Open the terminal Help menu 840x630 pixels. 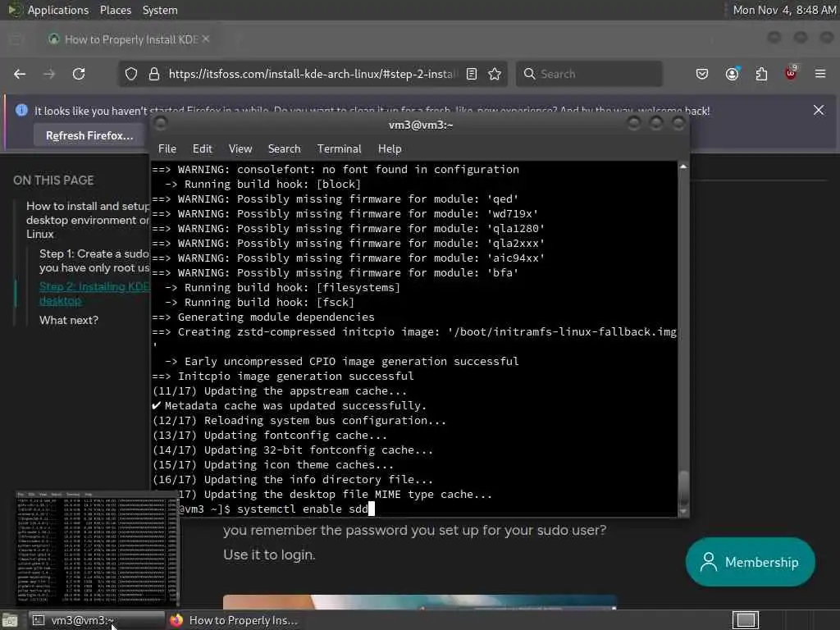[390, 149]
